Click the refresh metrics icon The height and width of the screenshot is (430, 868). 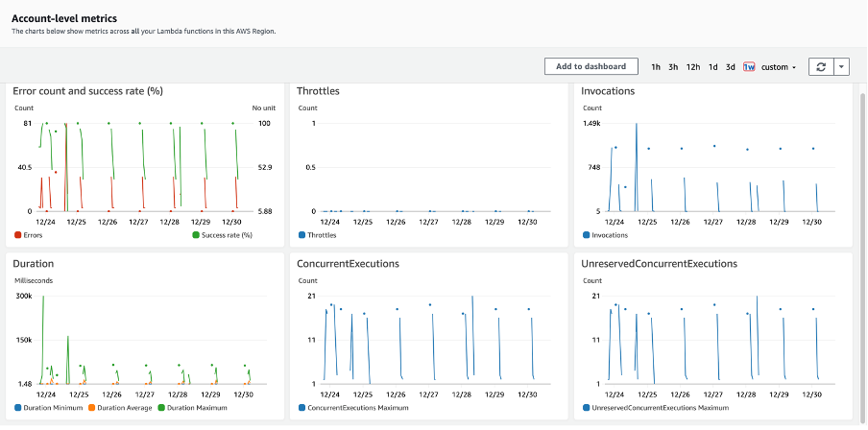(821, 66)
